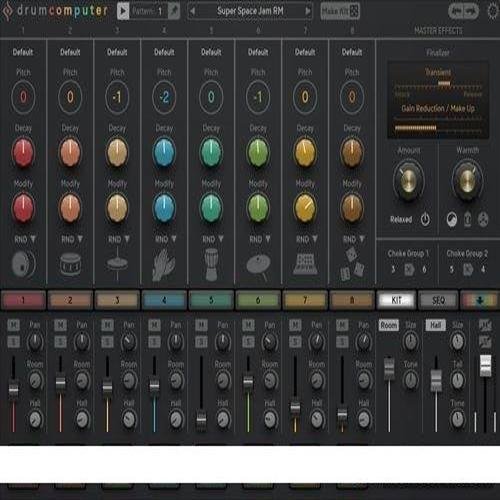The height and width of the screenshot is (500, 500).
Task: Choose the clap hands icon in channel 4
Action: tap(164, 265)
